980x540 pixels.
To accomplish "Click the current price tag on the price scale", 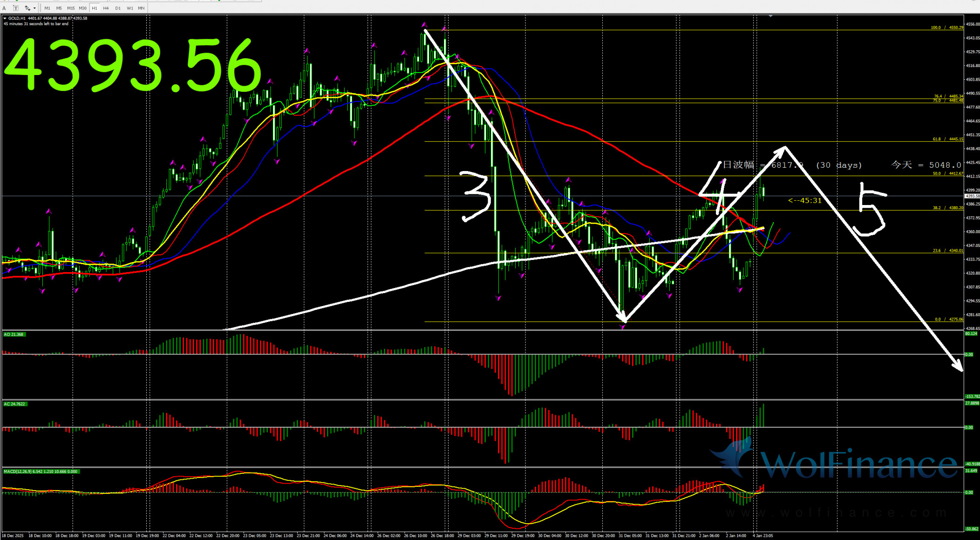I will pyautogui.click(x=972, y=196).
